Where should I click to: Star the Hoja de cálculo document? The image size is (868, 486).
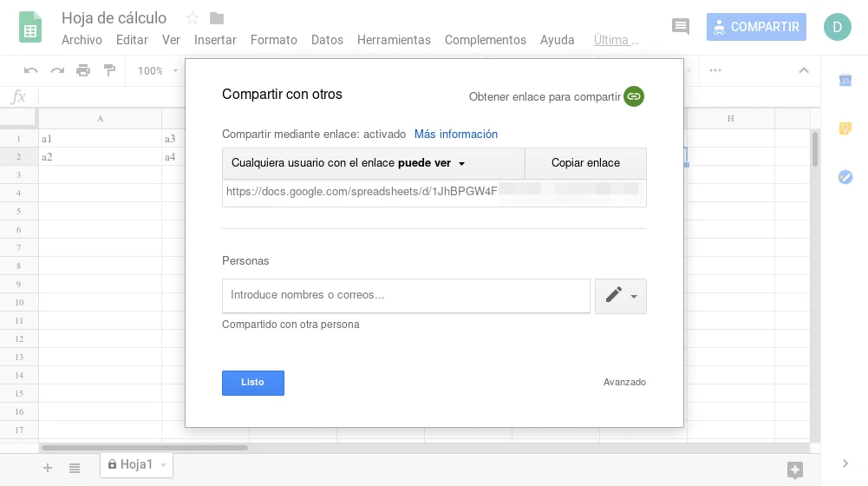click(193, 18)
